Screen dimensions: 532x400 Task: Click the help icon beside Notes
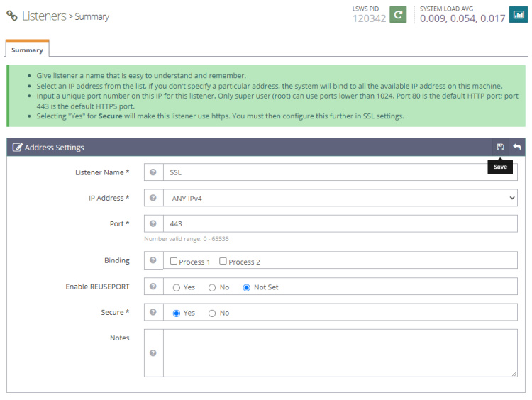(153, 352)
